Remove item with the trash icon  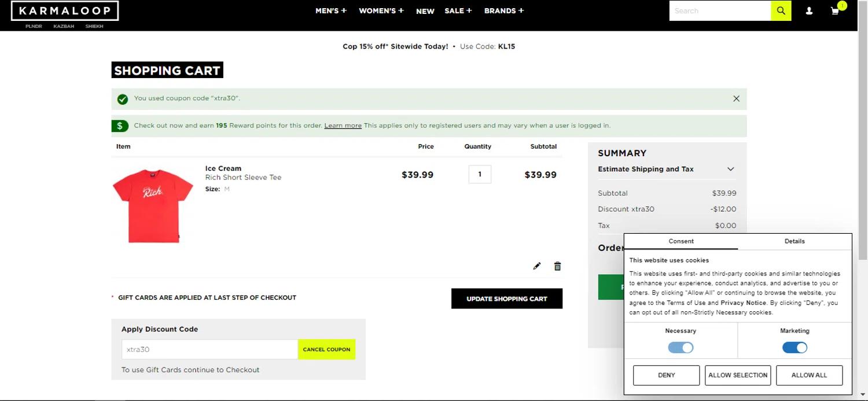[x=557, y=266]
